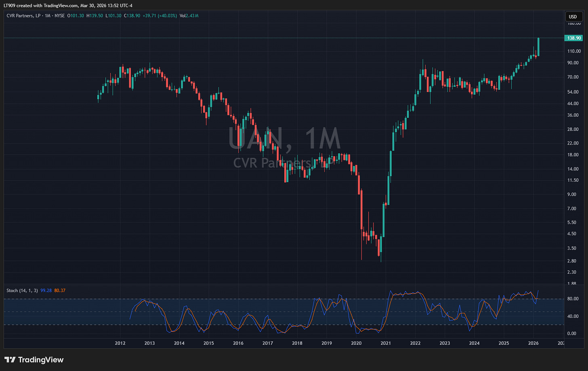Click the 138.90 current price label
588x371 pixels.
(574, 38)
